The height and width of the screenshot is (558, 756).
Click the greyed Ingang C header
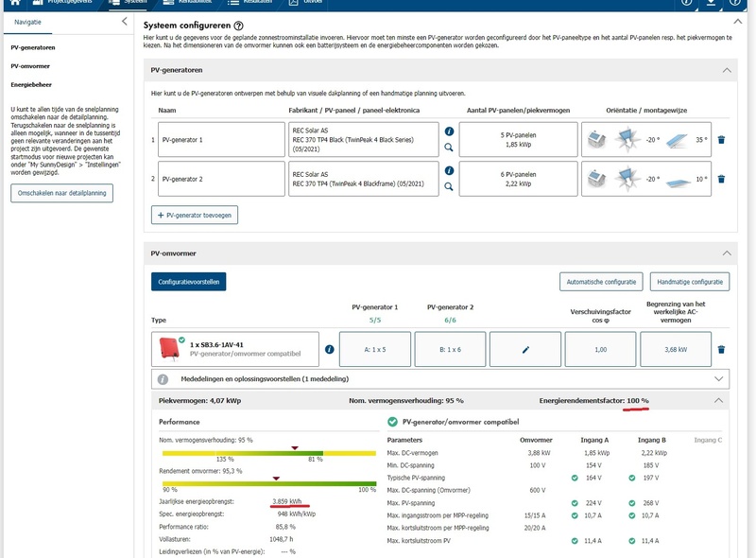point(708,440)
